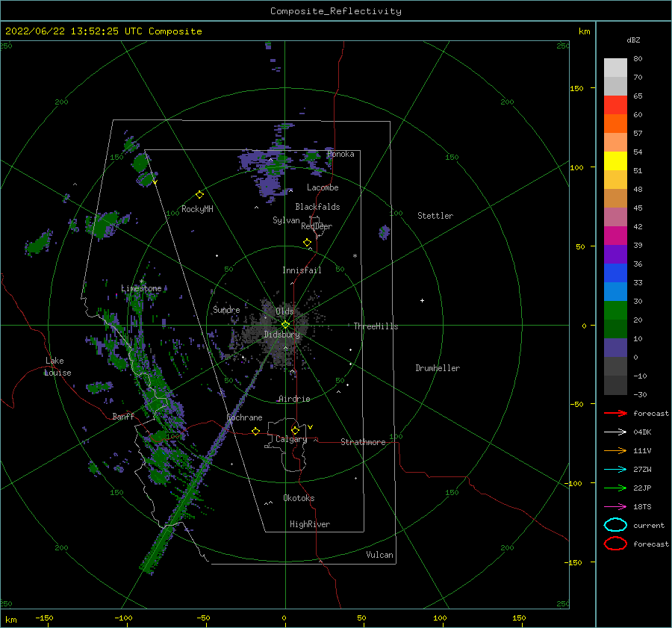This screenshot has height=628, width=672.
Task: Click the Strathmore label
Action: coord(363,442)
